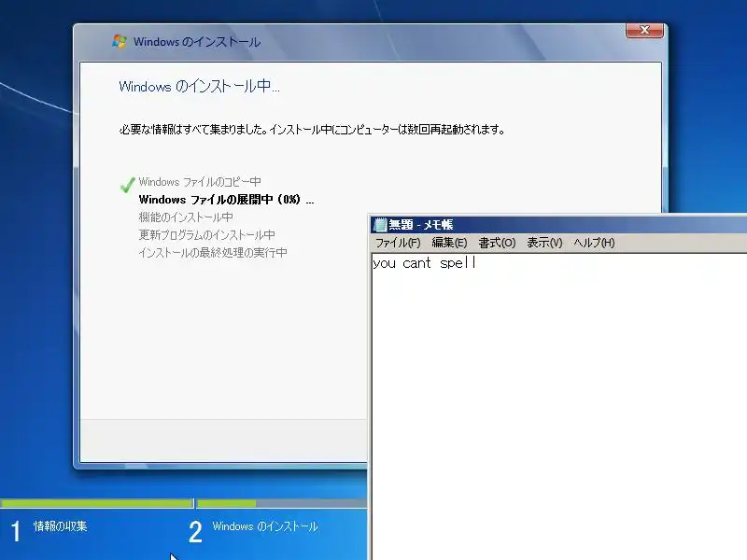Click the stage 2 progress bar above Windows のインストール
Image resolution: width=747 pixels, height=560 pixels.
tap(282, 503)
